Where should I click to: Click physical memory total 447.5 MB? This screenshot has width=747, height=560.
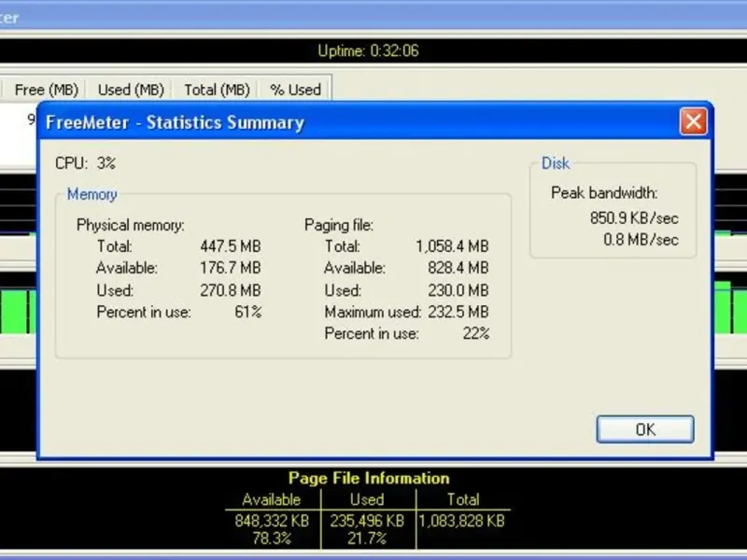[x=230, y=246]
